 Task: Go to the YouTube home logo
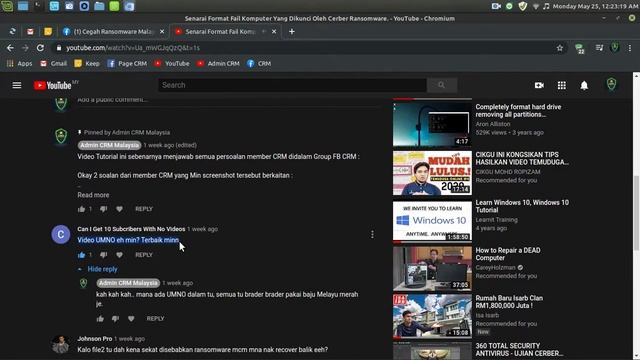(53, 85)
